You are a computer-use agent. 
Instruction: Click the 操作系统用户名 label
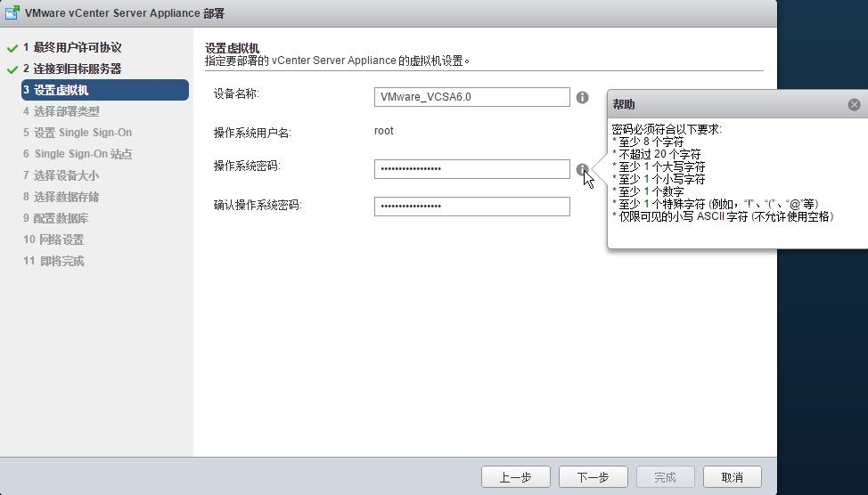coord(252,133)
